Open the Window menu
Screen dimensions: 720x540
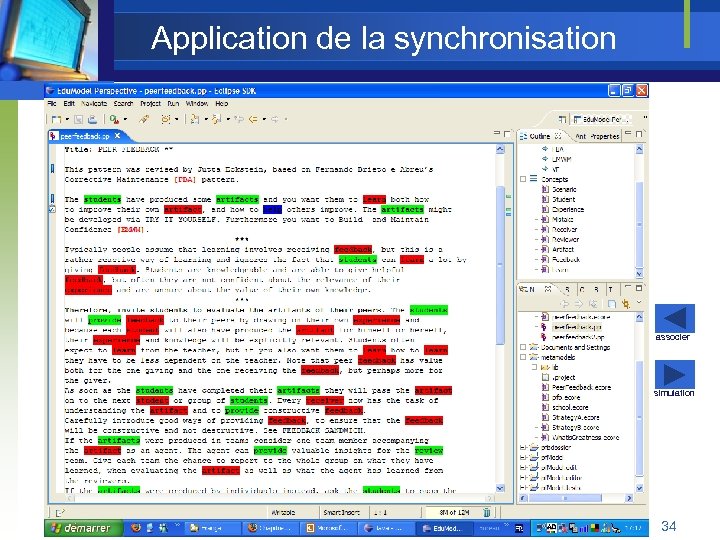pyautogui.click(x=197, y=104)
